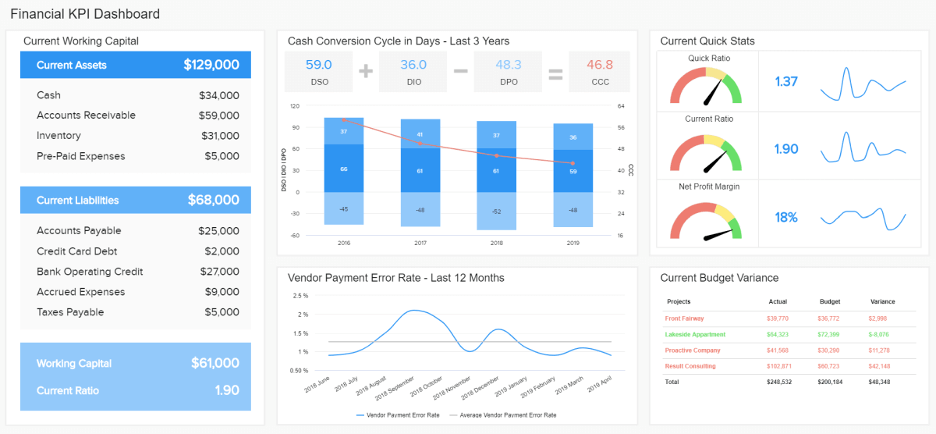Select the Current Liabilities header bar

(136, 200)
